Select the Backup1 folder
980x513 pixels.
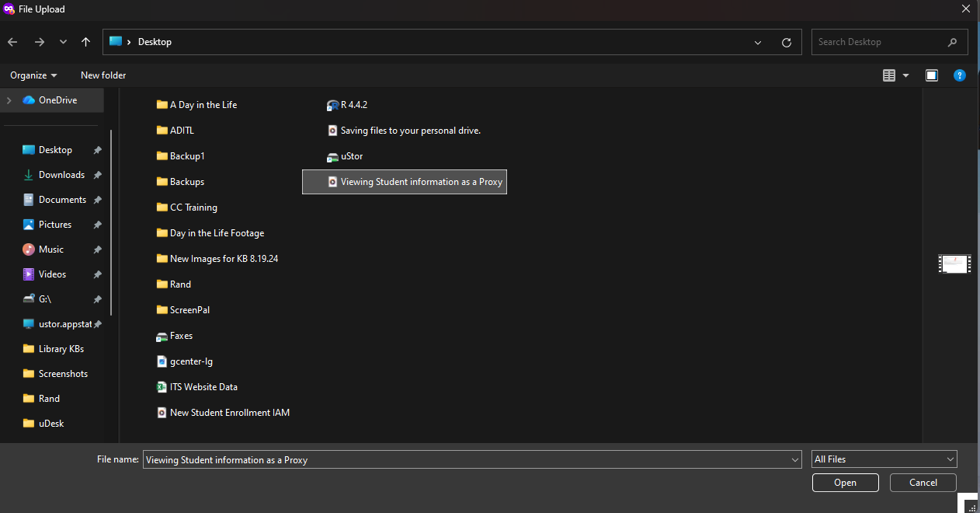click(181, 156)
